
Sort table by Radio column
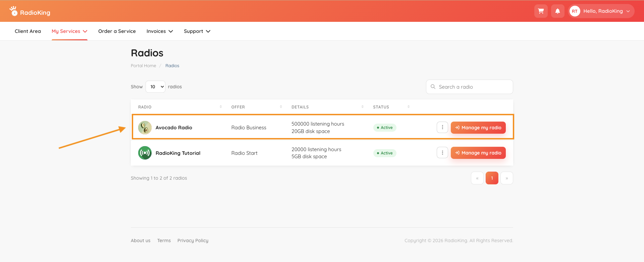tap(221, 107)
